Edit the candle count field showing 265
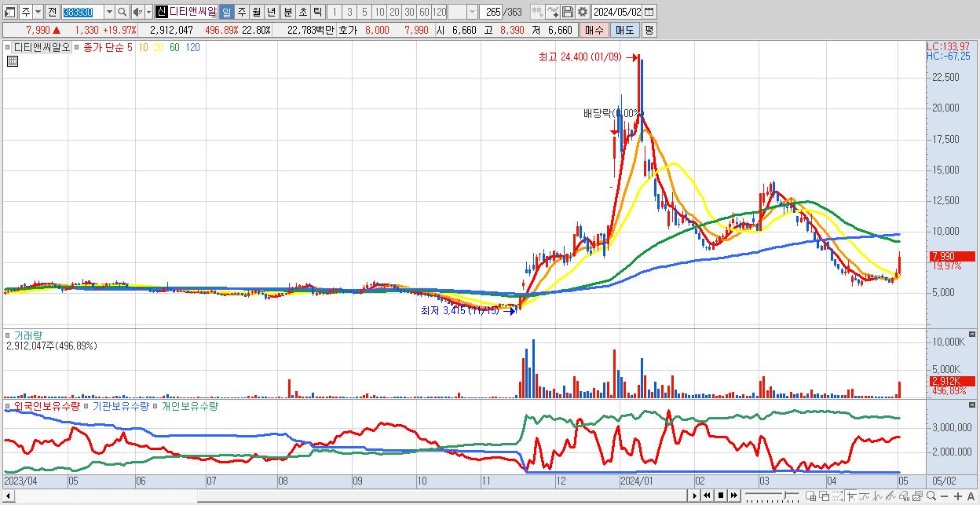The width and height of the screenshot is (980, 505). pos(492,12)
